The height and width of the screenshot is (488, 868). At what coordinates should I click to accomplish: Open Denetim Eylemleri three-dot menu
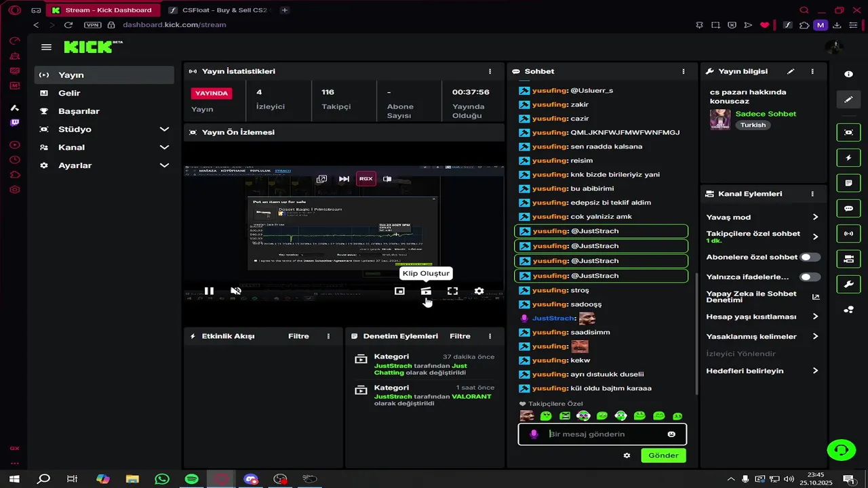click(x=490, y=336)
